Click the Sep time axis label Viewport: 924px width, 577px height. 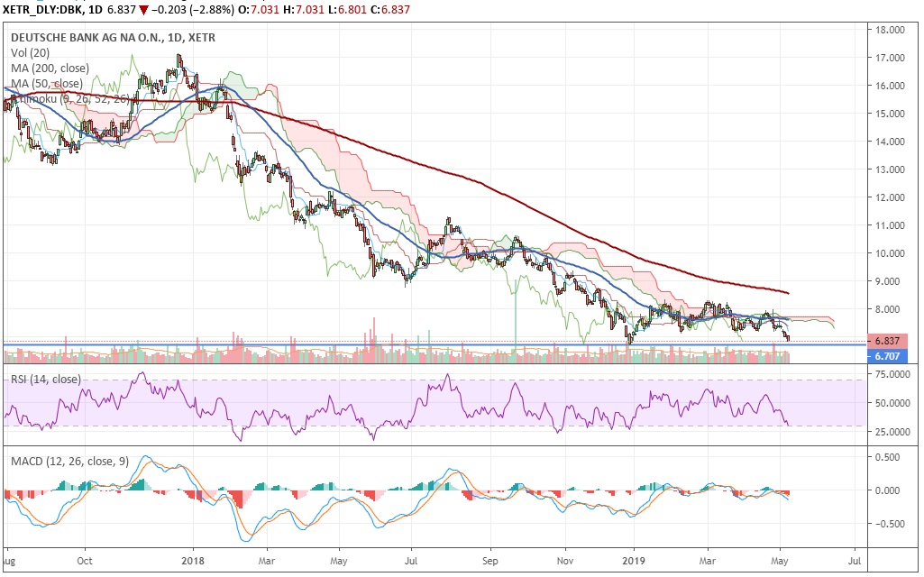click(x=489, y=561)
